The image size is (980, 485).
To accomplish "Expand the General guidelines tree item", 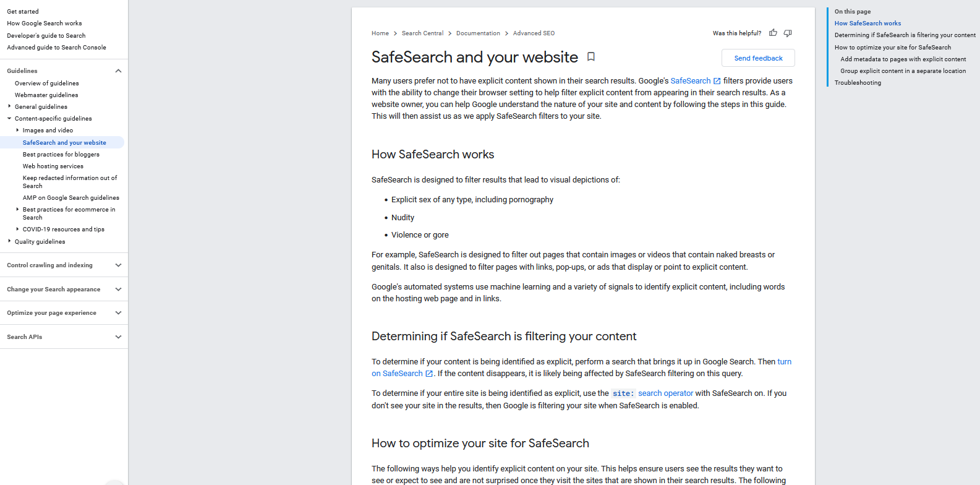I will pyautogui.click(x=9, y=106).
